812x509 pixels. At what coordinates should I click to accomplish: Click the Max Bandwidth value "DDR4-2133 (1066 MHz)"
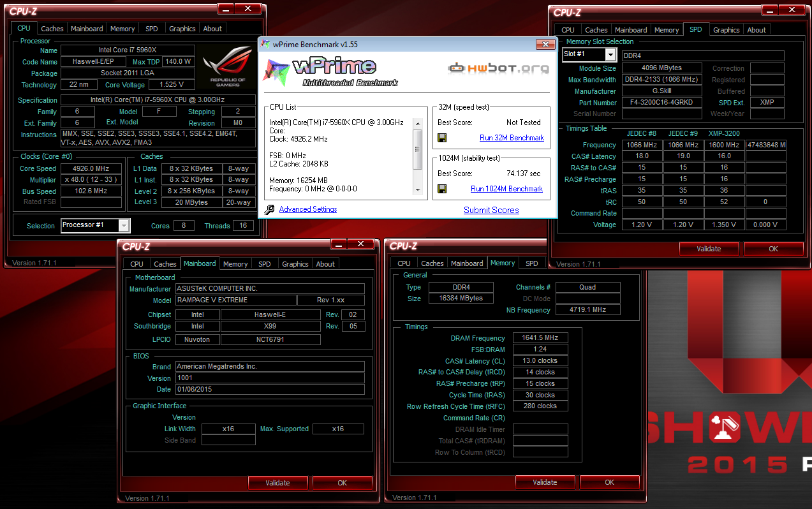pyautogui.click(x=662, y=80)
